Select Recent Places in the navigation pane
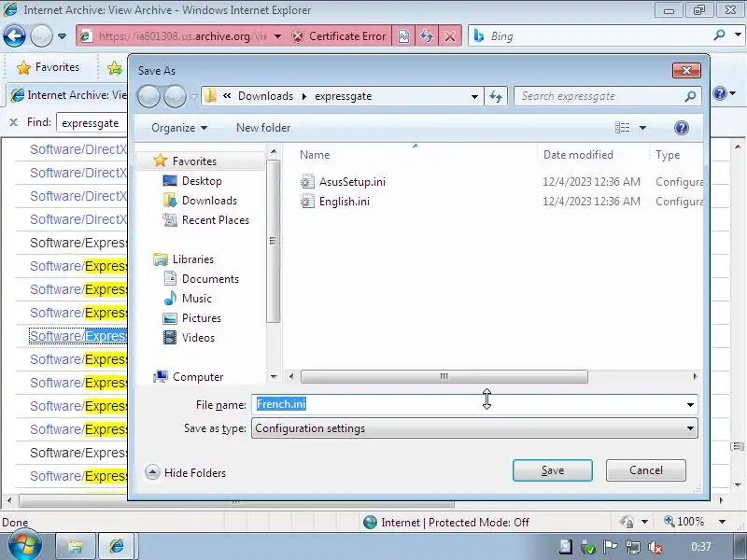This screenshot has height=560, width=747. (216, 220)
